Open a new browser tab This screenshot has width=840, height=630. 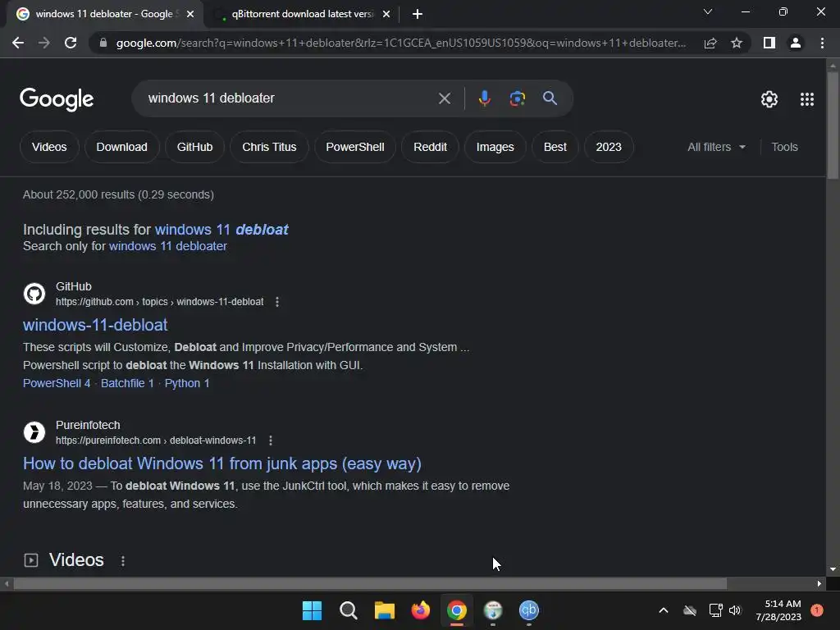click(418, 14)
